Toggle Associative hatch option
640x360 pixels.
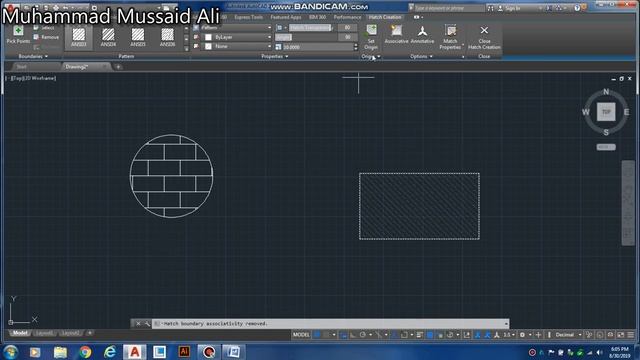point(396,35)
